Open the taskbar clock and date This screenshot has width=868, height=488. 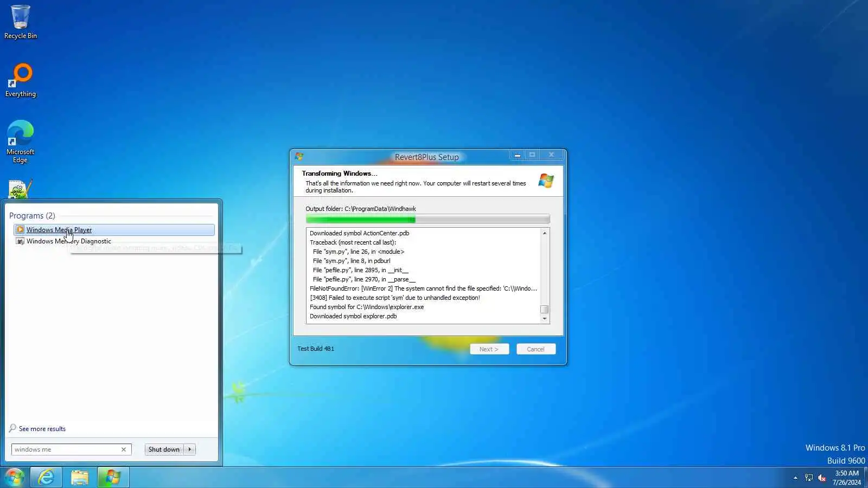point(847,478)
